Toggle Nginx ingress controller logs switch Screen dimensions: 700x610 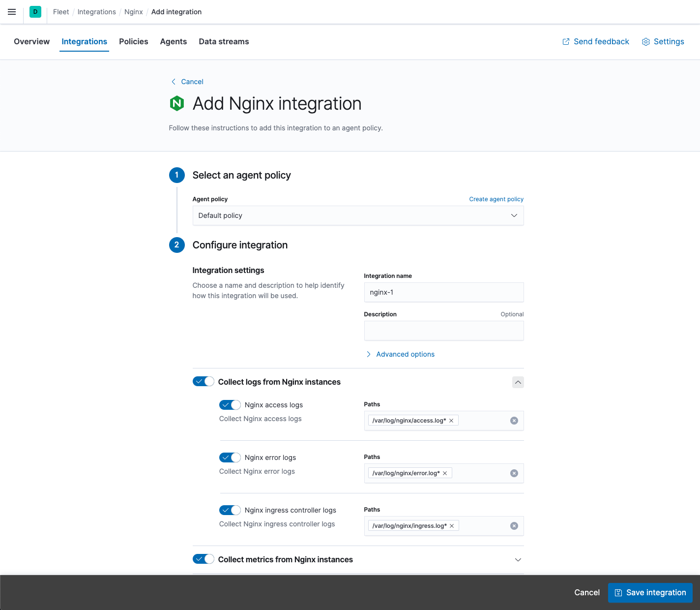230,510
